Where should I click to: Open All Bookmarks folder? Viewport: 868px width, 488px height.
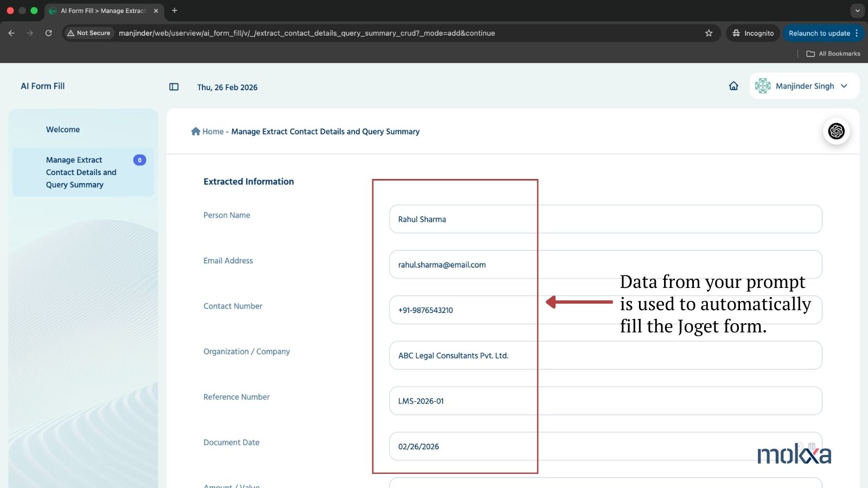tap(833, 54)
